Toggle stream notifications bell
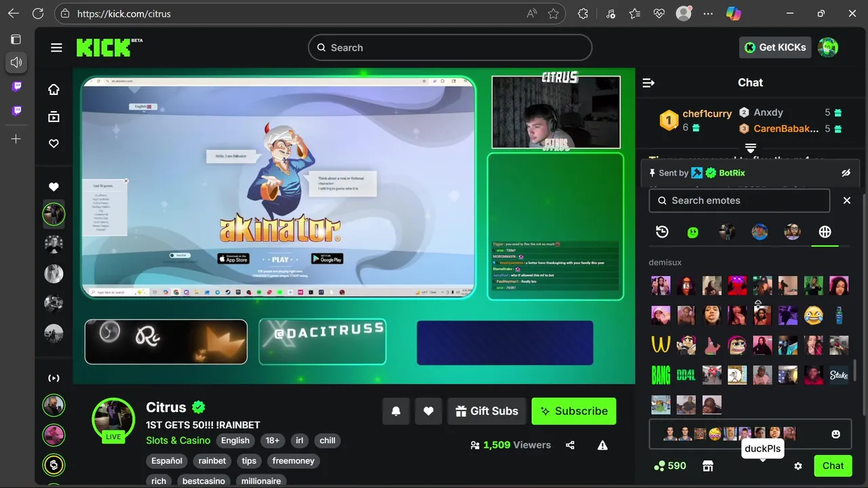Screen dimensions: 868x488 coord(396,411)
